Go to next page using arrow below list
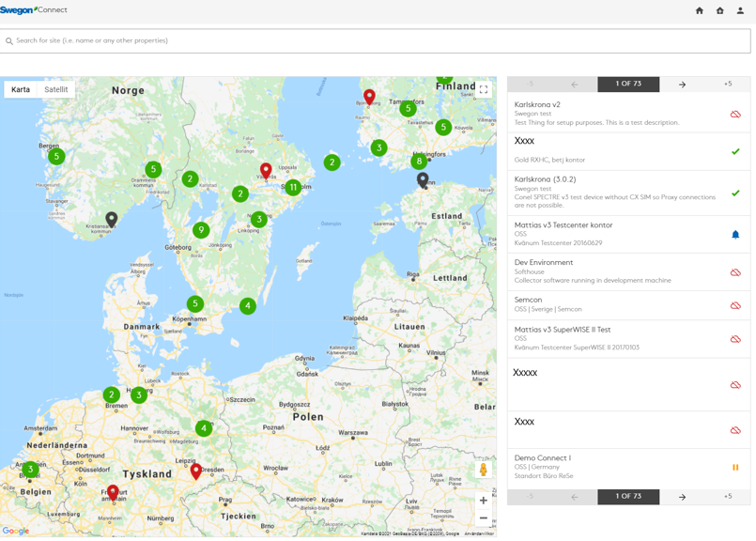756x541 pixels. tap(682, 497)
